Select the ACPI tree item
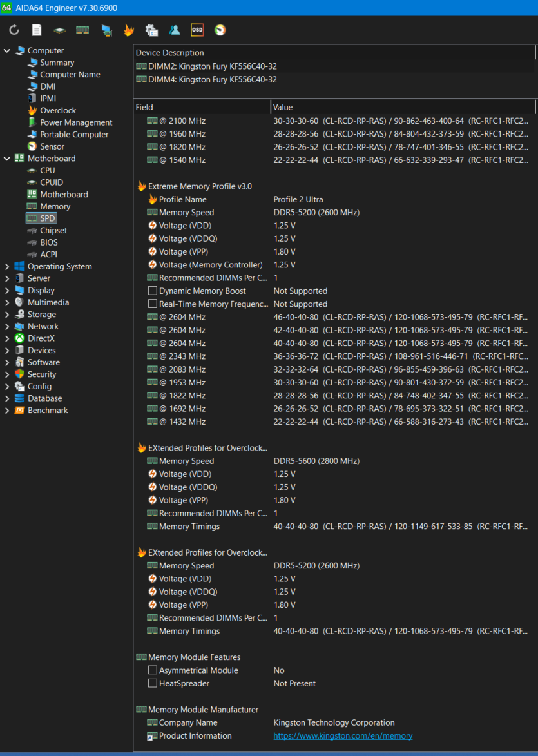This screenshot has width=538, height=756. [x=48, y=255]
